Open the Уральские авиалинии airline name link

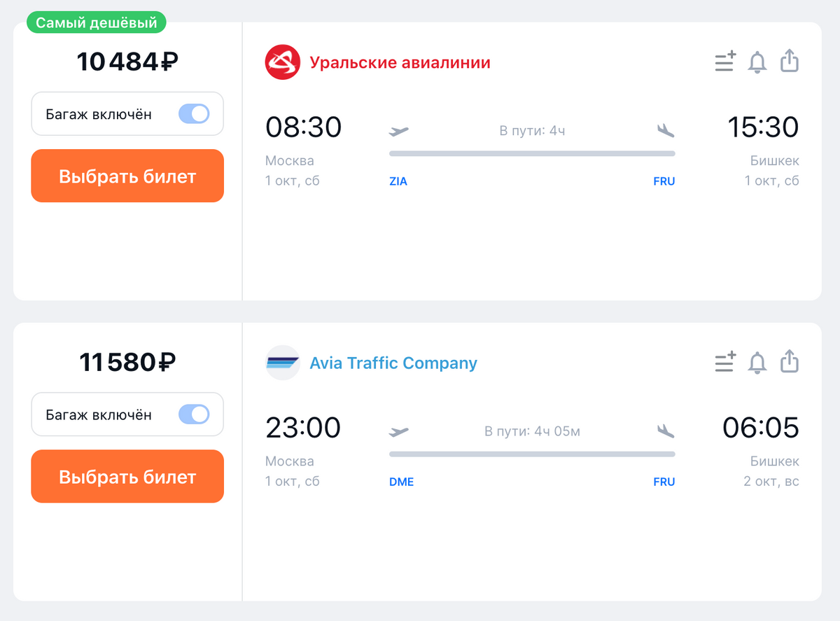coord(400,63)
